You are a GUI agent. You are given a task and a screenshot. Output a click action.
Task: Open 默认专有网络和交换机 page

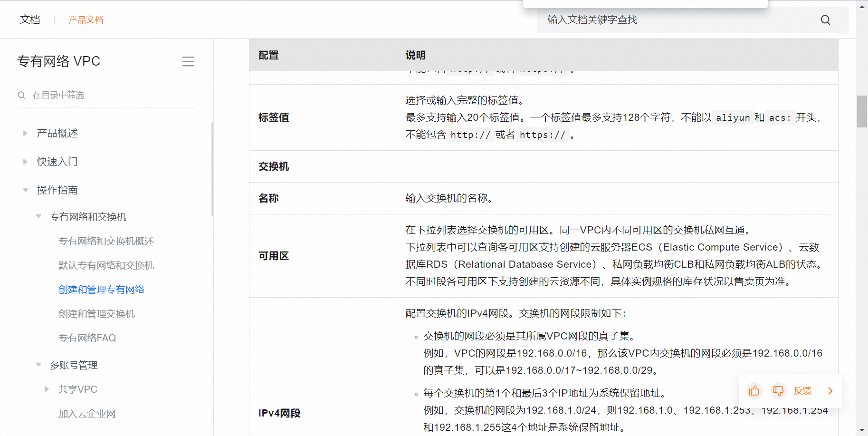point(106,265)
